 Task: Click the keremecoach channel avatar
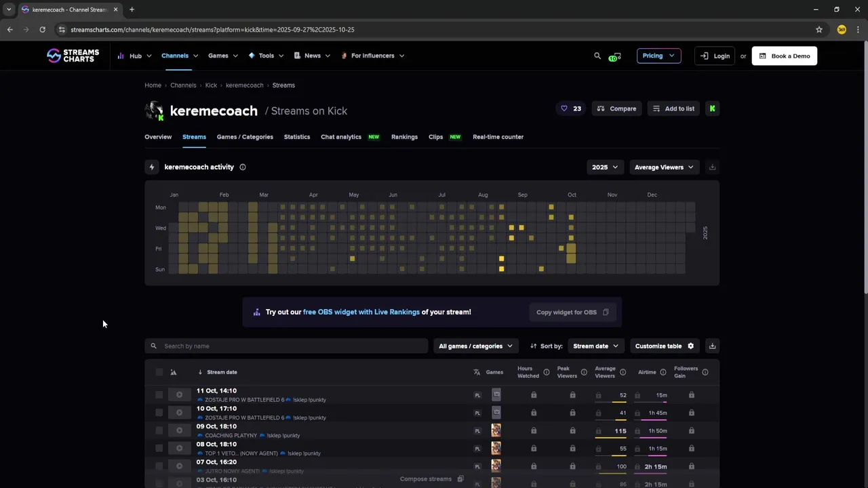pos(155,110)
